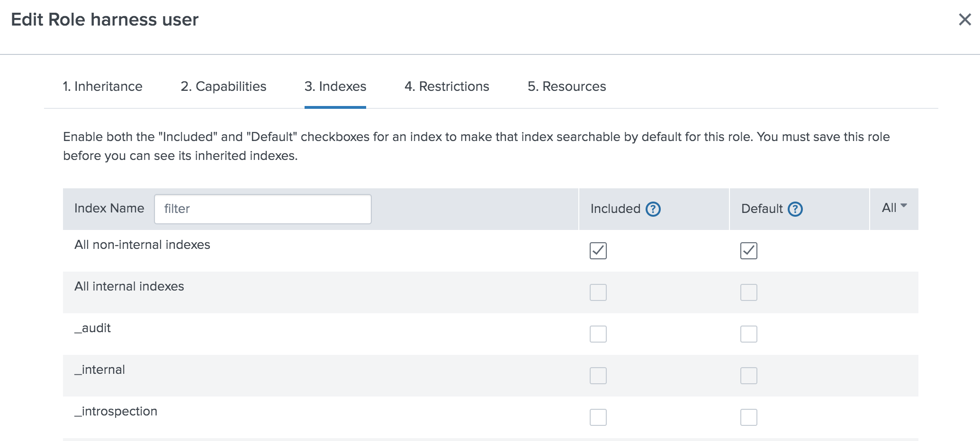Open the All dropdown in table header
Image resolution: width=980 pixels, height=441 pixels.
click(894, 208)
